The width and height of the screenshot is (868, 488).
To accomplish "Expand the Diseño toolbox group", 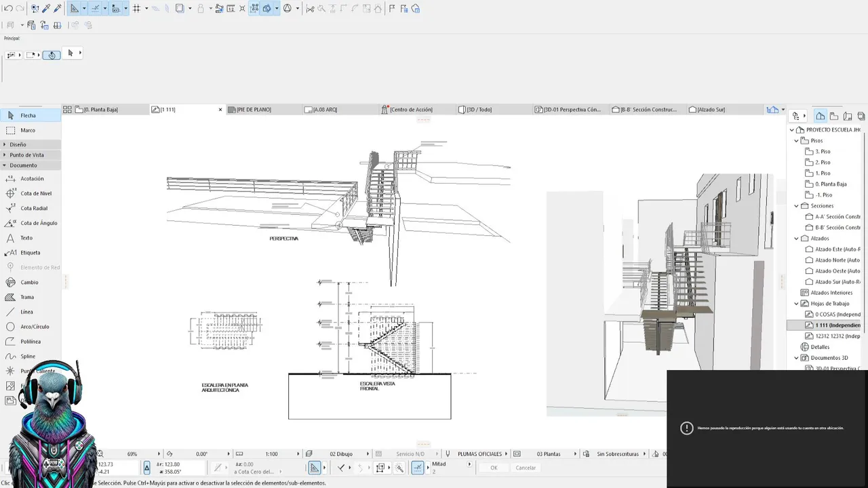I will point(31,144).
